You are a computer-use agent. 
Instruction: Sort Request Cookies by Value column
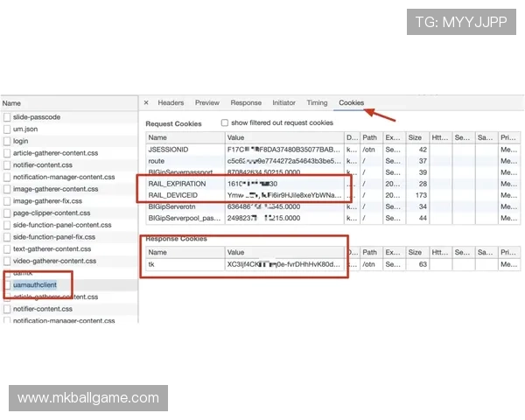(x=284, y=137)
